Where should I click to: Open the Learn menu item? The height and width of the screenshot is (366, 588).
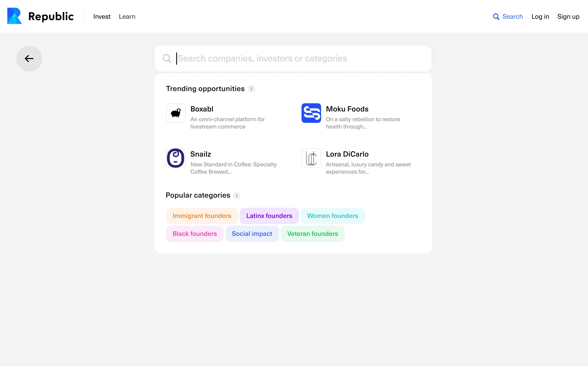[x=127, y=16]
